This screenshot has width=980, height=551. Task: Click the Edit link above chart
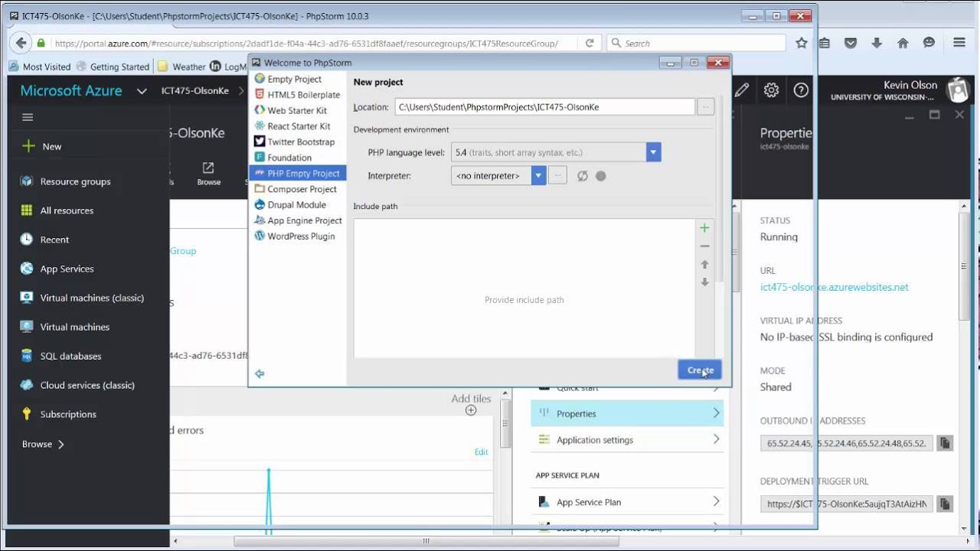(481, 452)
